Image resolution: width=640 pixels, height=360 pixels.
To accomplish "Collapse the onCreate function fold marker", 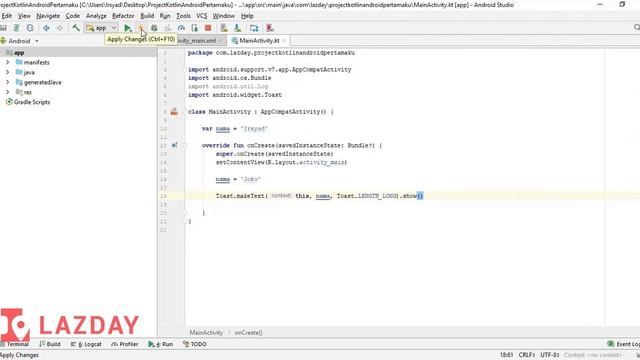I will click(x=184, y=145).
